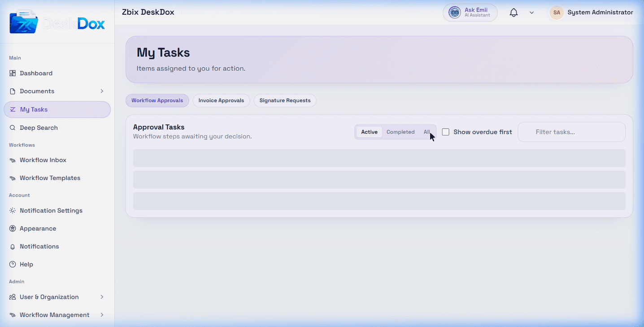Click the Approval Tasks section title
Image resolution: width=644 pixels, height=327 pixels.
pyautogui.click(x=159, y=127)
